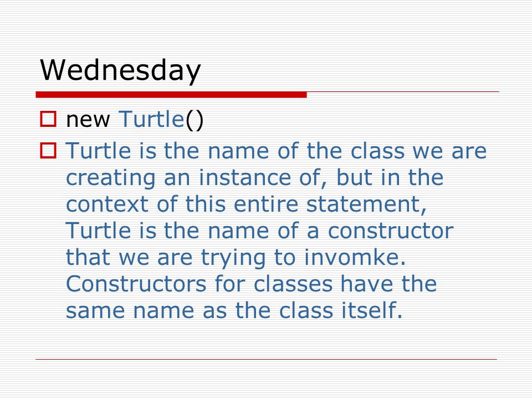Click the word "trying" in the fifth line

233,258
